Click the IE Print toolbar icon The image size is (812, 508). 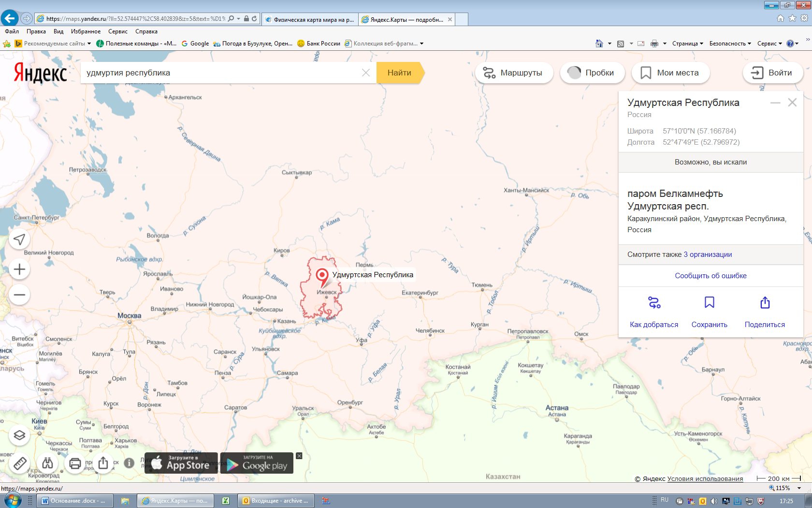(654, 44)
